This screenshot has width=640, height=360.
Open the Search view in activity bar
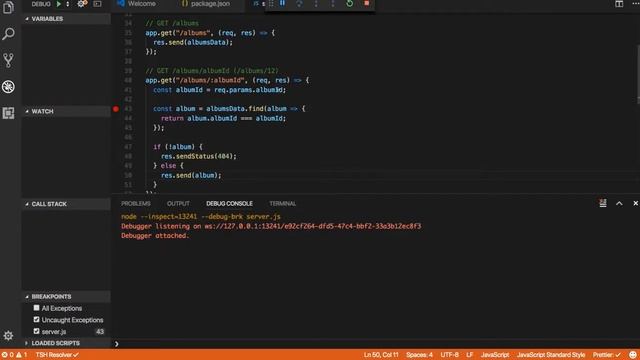click(8, 34)
